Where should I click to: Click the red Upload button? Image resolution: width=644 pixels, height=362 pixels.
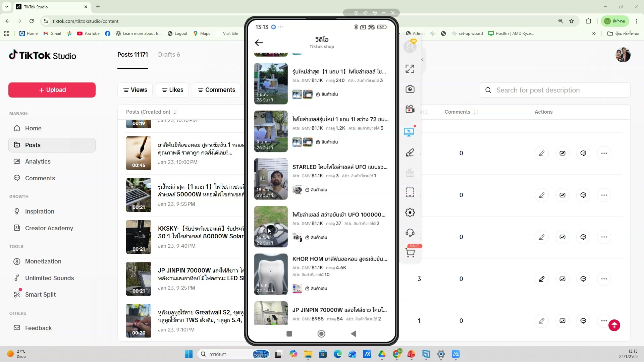click(x=52, y=90)
